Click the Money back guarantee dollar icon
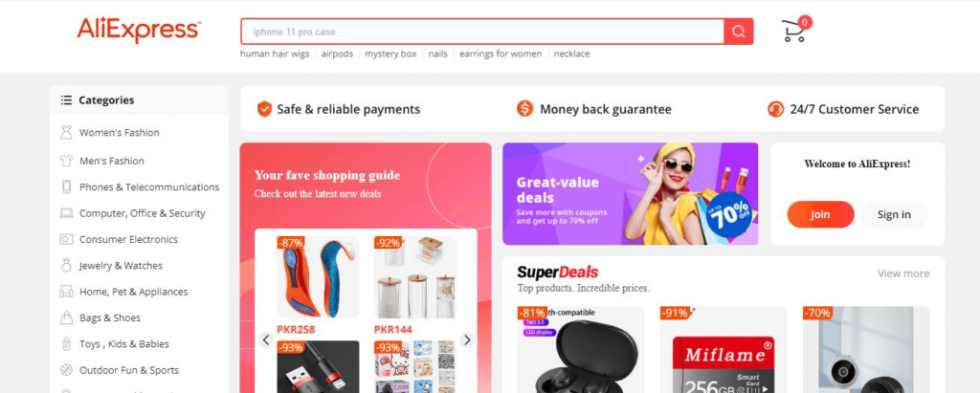The height and width of the screenshot is (393, 980). click(x=525, y=109)
